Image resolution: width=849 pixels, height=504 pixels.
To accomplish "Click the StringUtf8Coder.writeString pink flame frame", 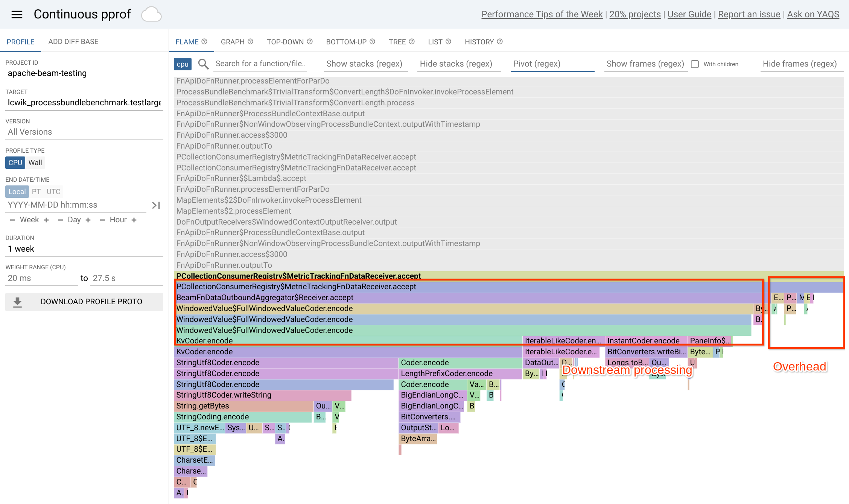I will pos(263,395).
